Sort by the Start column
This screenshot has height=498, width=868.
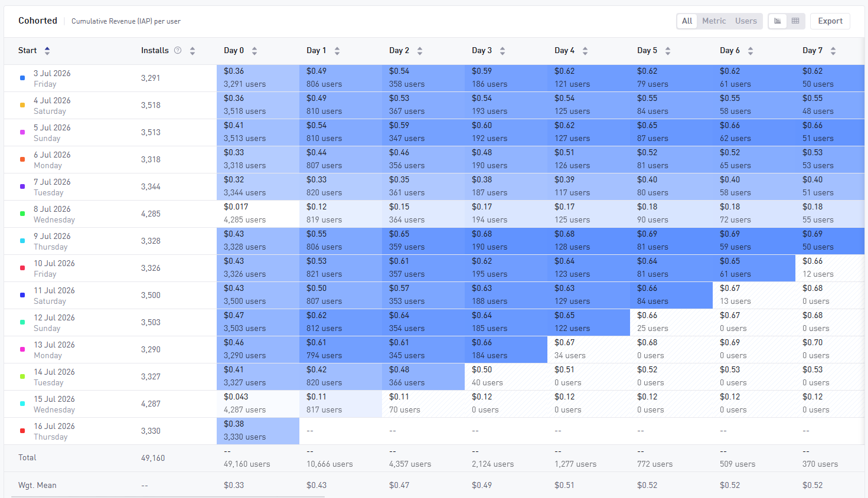coord(47,51)
